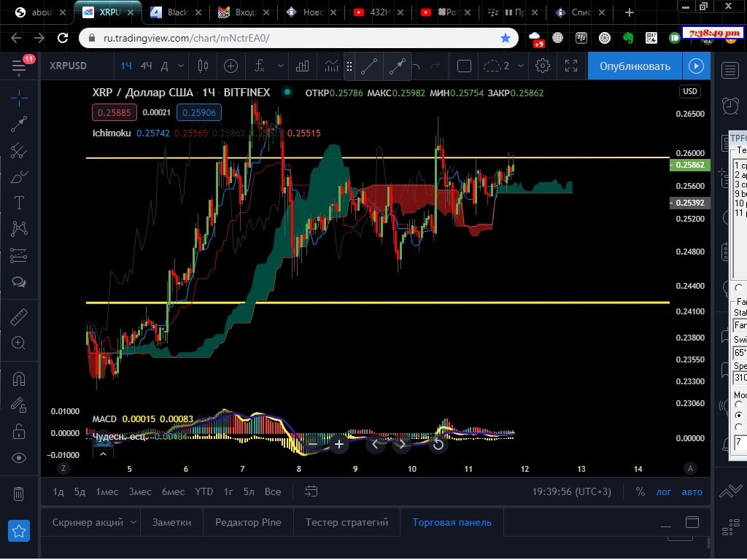Collapse the indicator pane chevron
747x560 pixels.
point(103,454)
